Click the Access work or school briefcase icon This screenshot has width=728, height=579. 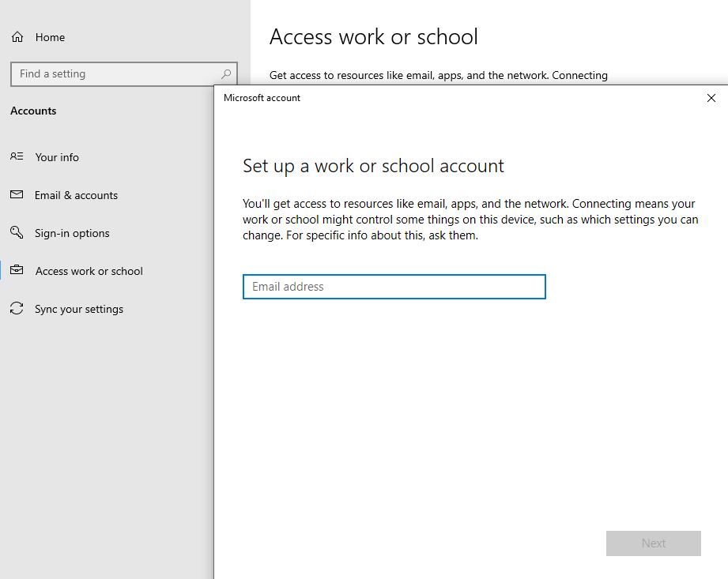(x=17, y=269)
